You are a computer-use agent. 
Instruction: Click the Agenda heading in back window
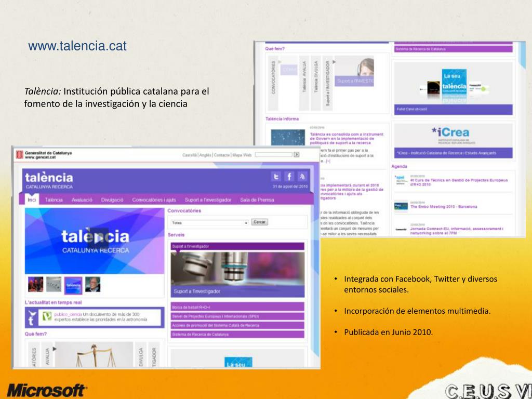pos(400,166)
